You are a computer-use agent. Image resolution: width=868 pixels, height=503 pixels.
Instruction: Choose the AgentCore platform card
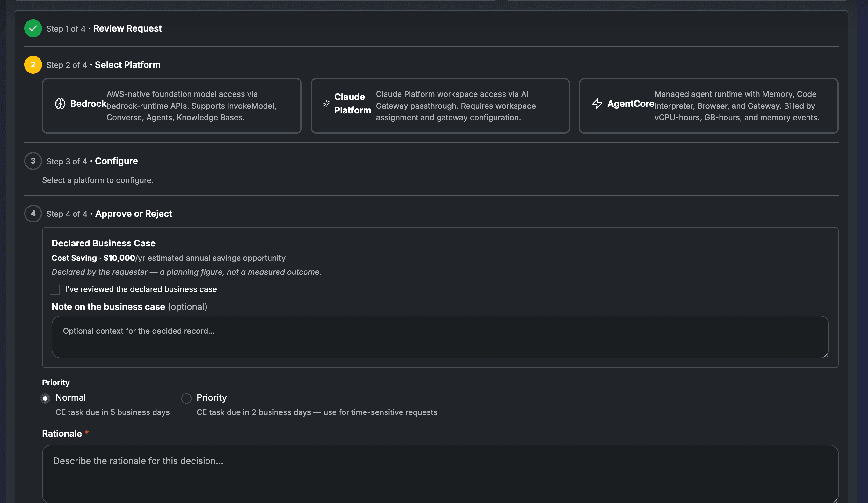[709, 106]
